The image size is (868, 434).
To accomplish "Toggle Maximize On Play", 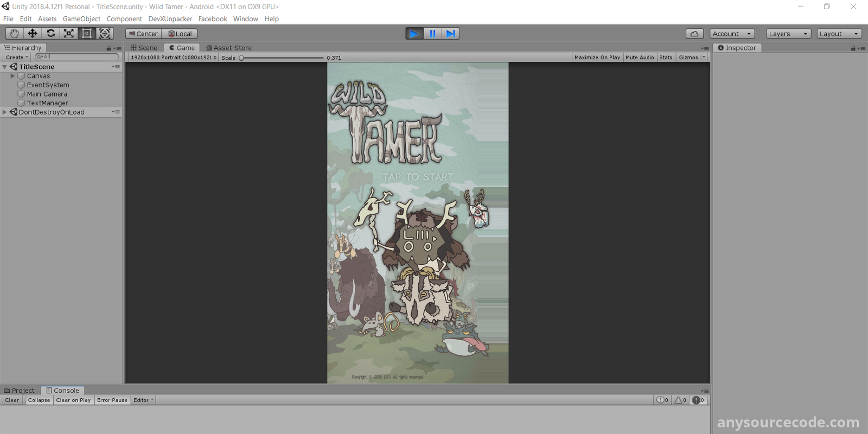I will (x=597, y=58).
